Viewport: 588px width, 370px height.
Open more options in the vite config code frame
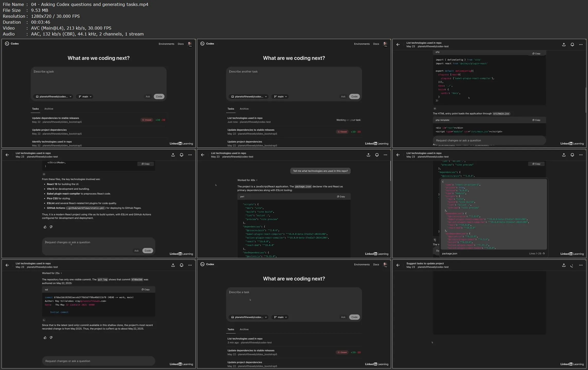[581, 44]
